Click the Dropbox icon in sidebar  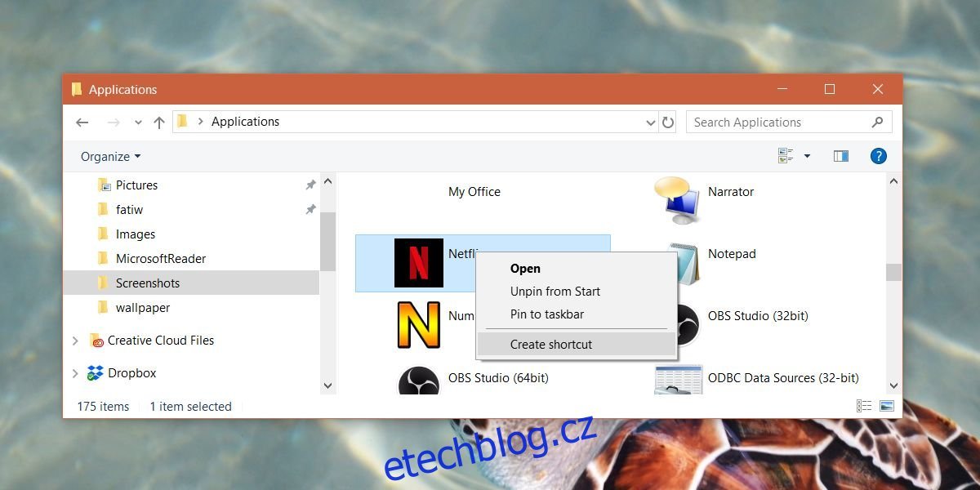pos(96,373)
